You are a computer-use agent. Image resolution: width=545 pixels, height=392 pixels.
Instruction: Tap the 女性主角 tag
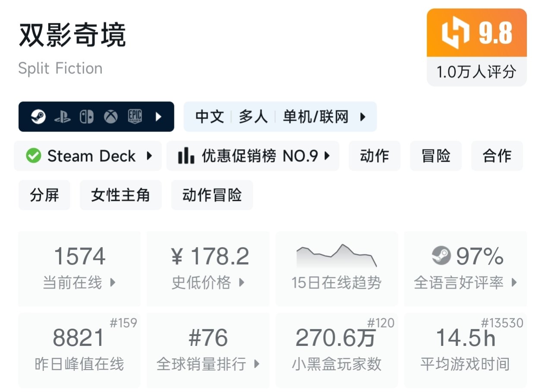120,195
